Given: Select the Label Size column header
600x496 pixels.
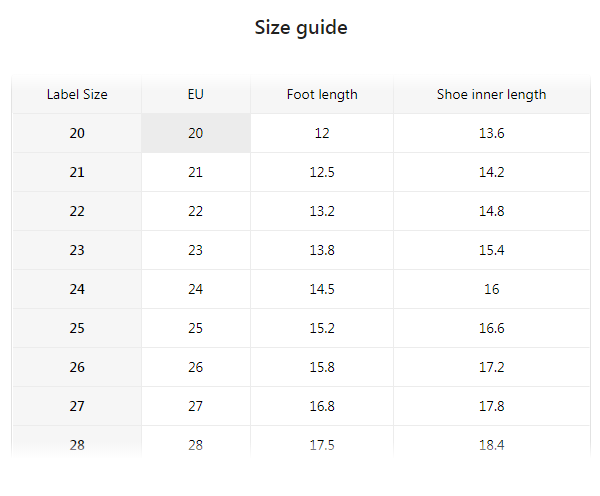Looking at the screenshot, I should point(77,95).
